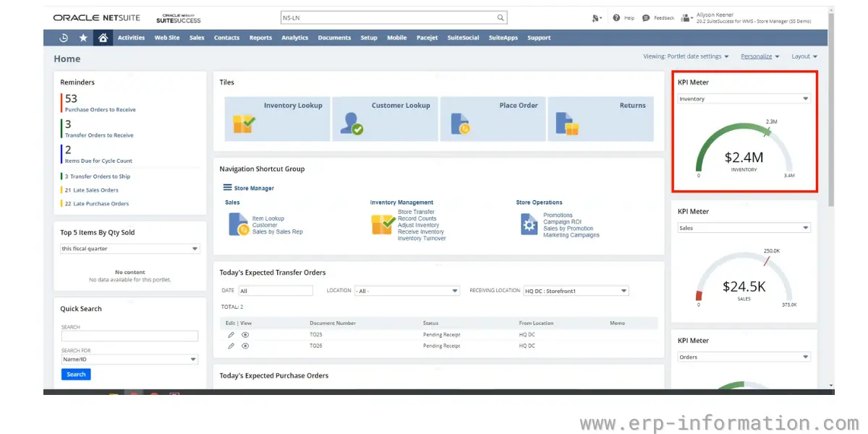Open the Recent Records clock icon
The image size is (868, 434).
64,38
